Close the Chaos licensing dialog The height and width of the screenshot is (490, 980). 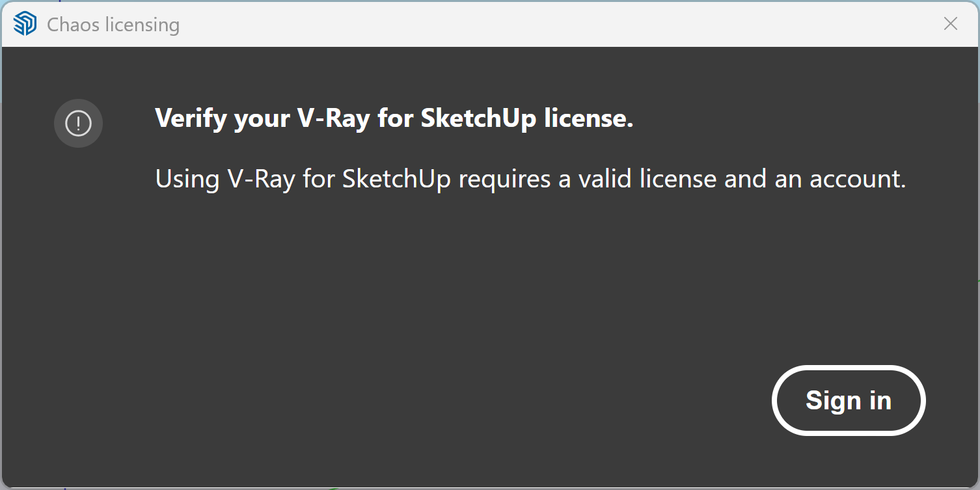[x=950, y=24]
